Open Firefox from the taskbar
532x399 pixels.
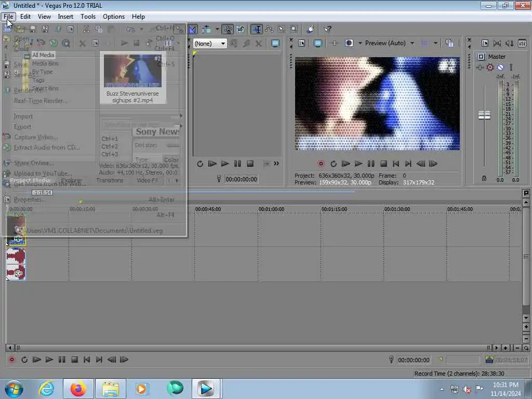[78, 389]
